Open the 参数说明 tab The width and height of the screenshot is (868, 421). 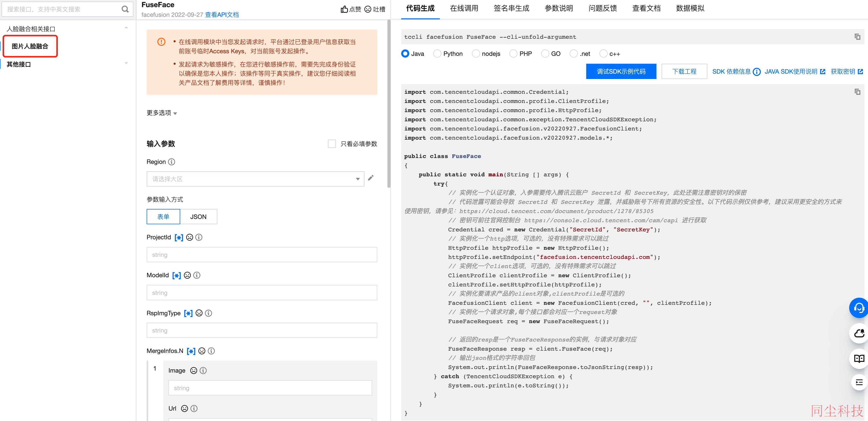pos(559,8)
